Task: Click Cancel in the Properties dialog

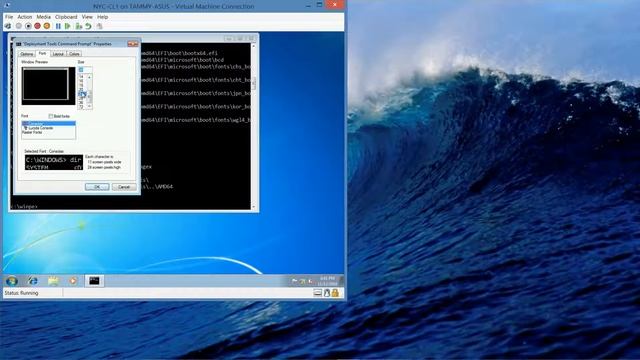Action: click(124, 187)
